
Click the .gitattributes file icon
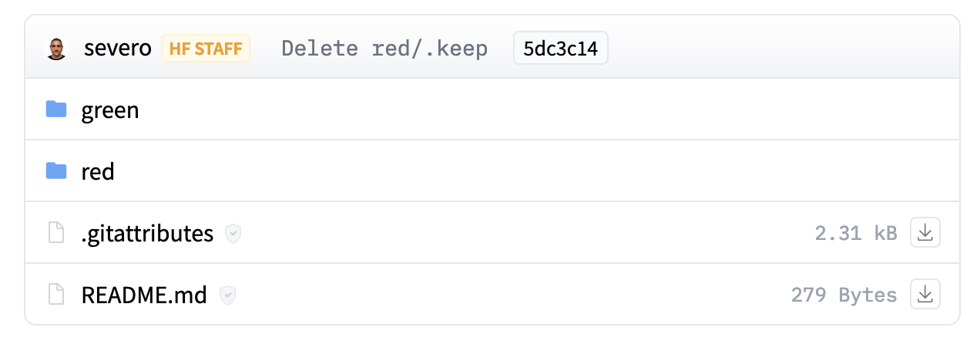pyautogui.click(x=56, y=233)
